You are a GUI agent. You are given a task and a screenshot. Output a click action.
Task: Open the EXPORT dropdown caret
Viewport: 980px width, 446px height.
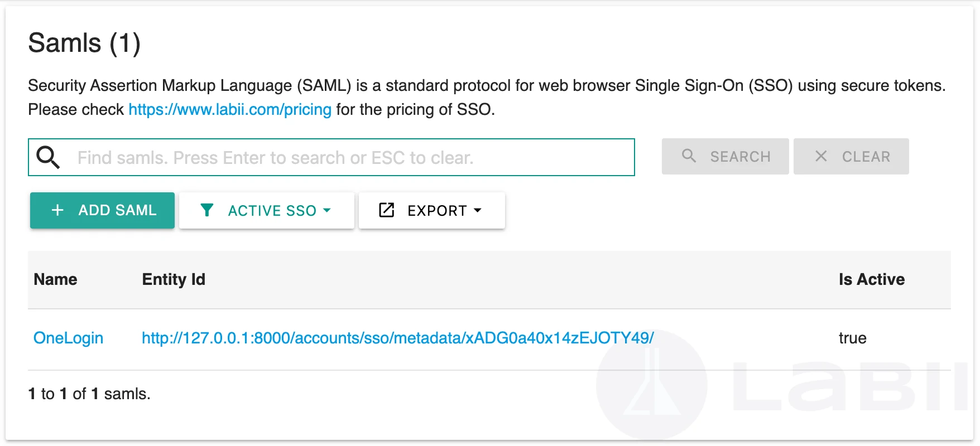pos(477,210)
